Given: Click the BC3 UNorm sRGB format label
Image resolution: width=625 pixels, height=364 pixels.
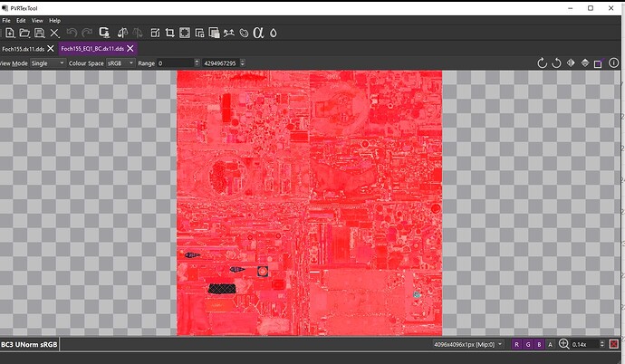Looking at the screenshot, I should (x=30, y=344).
